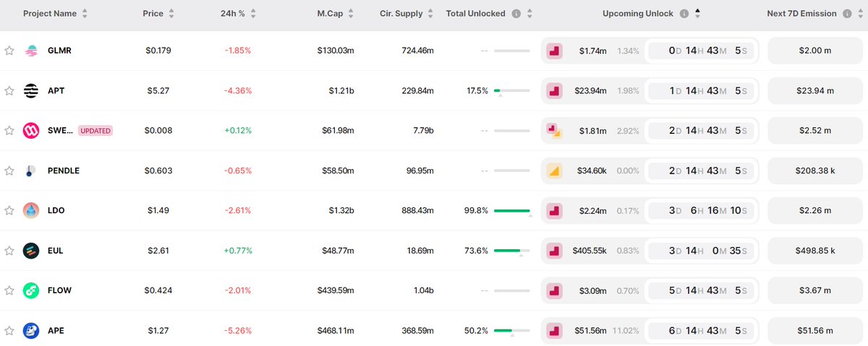Screen dimensions: 868x346
Task: Click APE 50.2% unlocked progress bar
Action: [x=512, y=331]
